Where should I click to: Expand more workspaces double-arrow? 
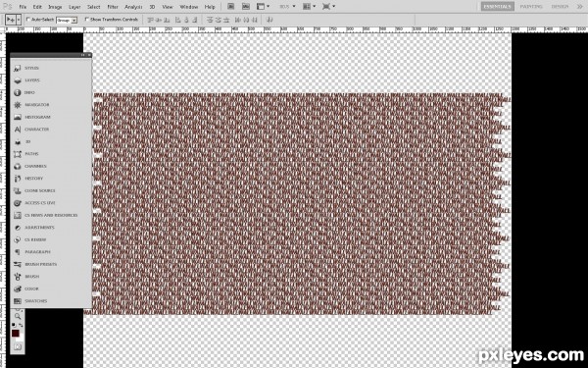(580, 7)
